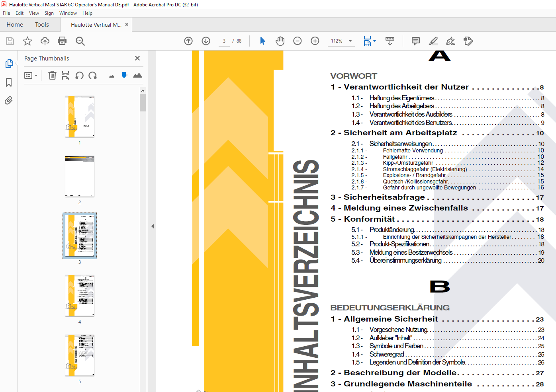Open the Sign document pen tool
The height and width of the screenshot is (392, 556).
click(450, 41)
